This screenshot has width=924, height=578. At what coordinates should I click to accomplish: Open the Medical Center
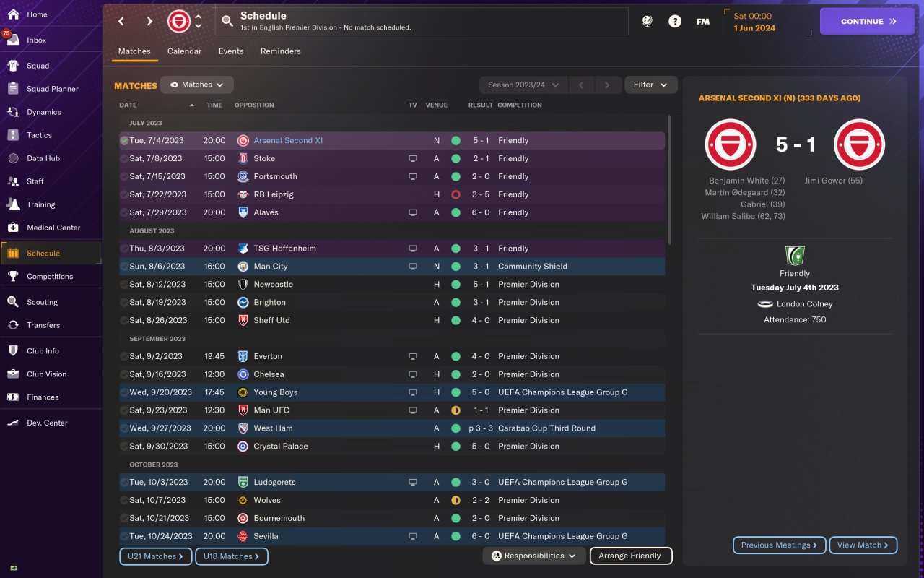[53, 228]
